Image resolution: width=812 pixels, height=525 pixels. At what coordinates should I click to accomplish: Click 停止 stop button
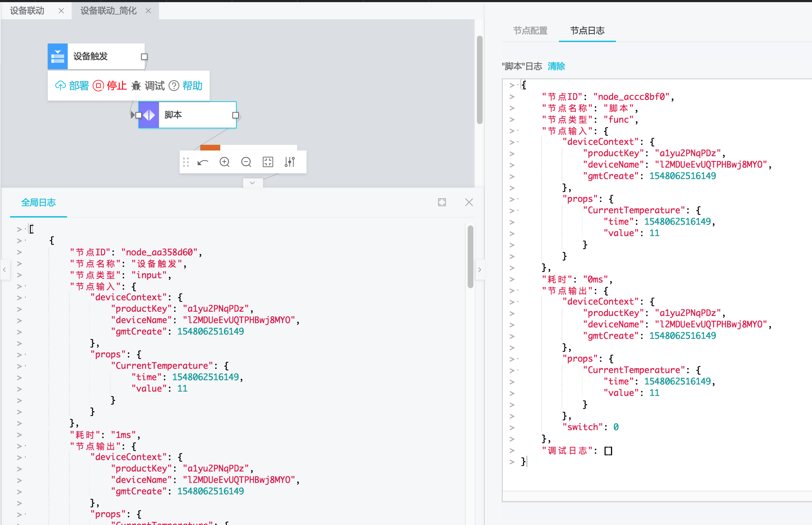click(x=110, y=86)
